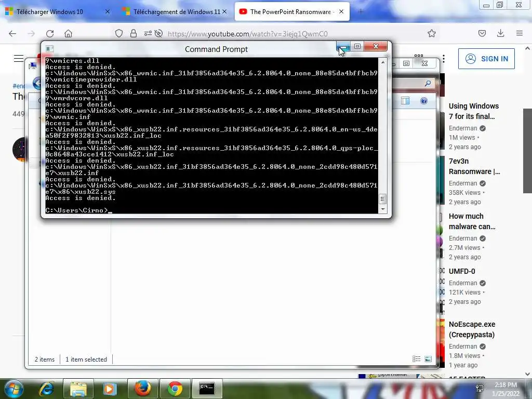This screenshot has width=532, height=399.
Task: Open tracking protection shield icon
Action: (x=119, y=33)
